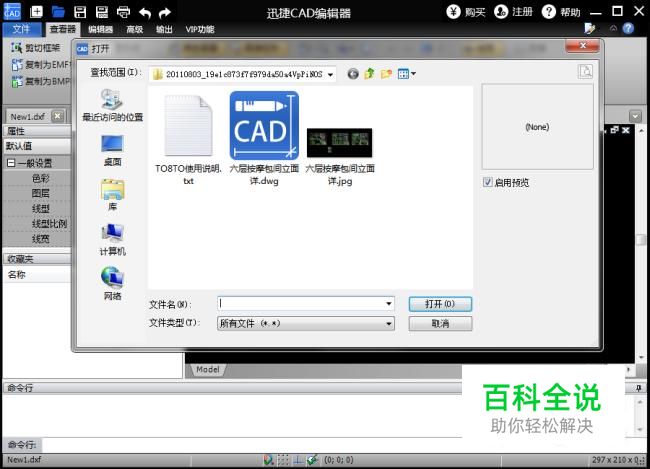Select the Model layout tab
This screenshot has height=469, width=650.
point(208,369)
